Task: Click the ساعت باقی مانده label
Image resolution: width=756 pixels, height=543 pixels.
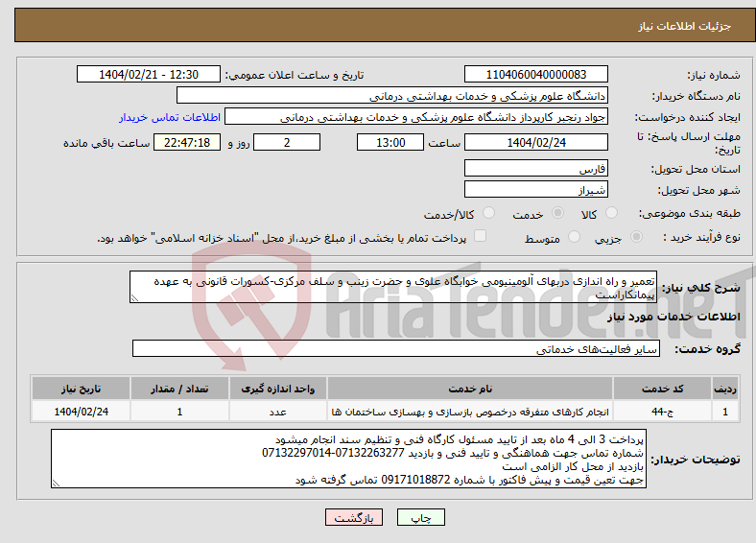Action: point(106,143)
